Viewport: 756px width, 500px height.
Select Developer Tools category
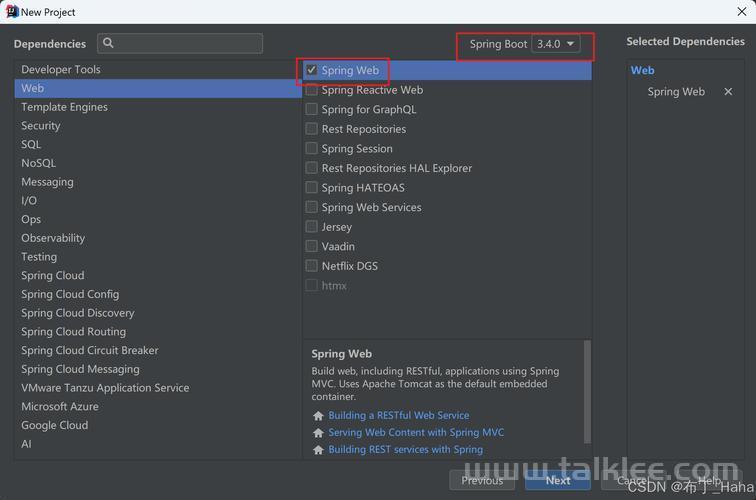point(158,69)
